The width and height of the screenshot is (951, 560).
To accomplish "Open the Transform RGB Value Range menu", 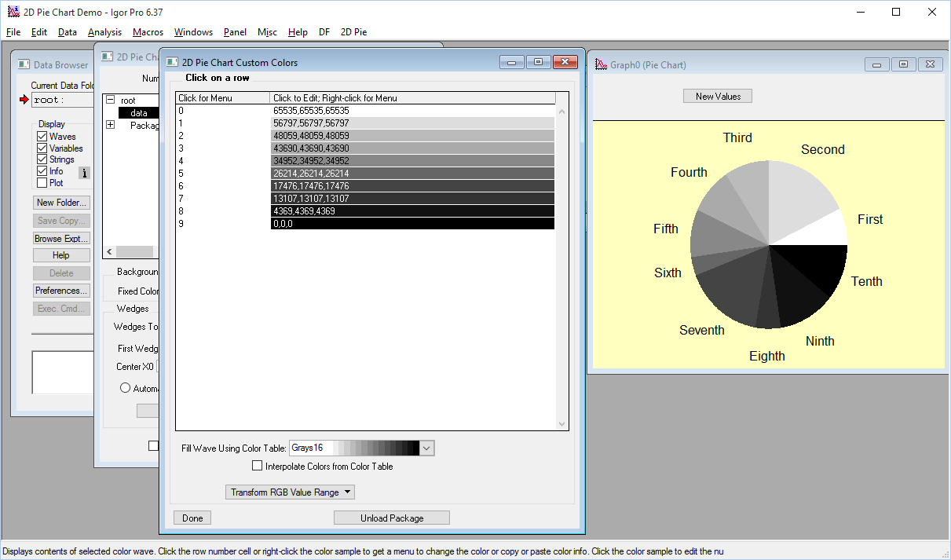I will pyautogui.click(x=290, y=492).
